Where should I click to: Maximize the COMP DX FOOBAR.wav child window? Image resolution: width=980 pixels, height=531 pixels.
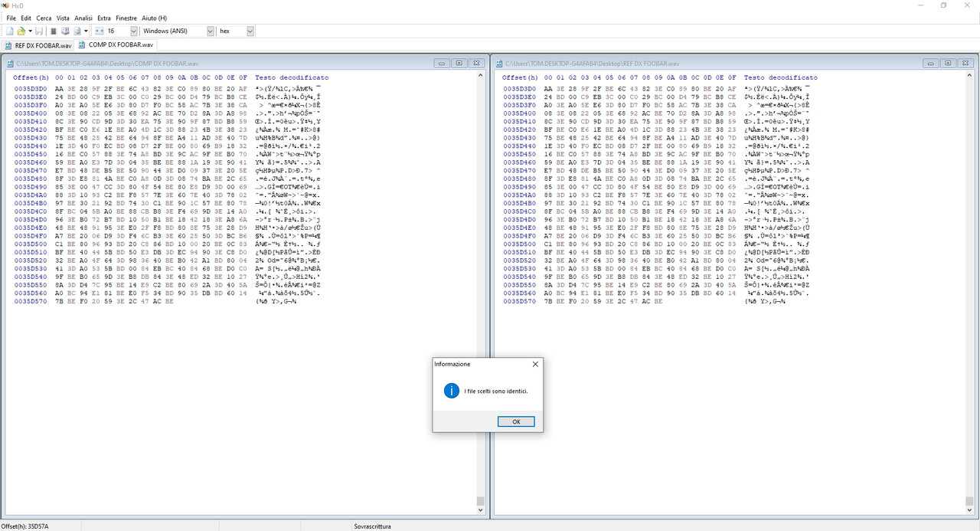[459, 63]
